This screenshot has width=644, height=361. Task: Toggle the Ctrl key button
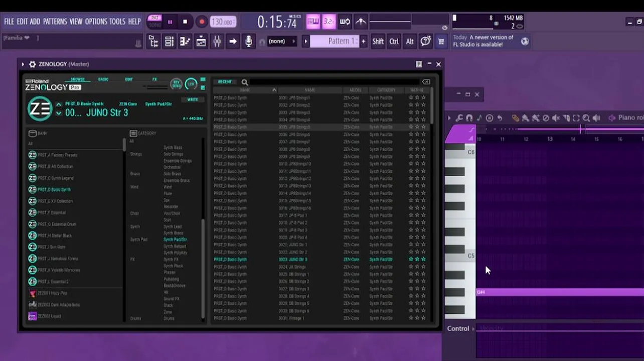pyautogui.click(x=394, y=42)
